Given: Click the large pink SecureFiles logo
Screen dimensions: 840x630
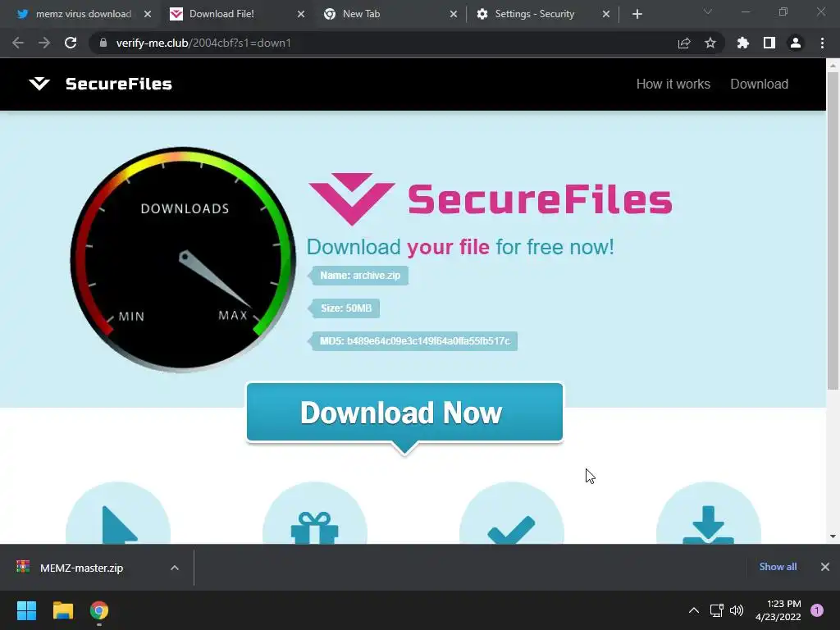Looking at the screenshot, I should pyautogui.click(x=491, y=199).
